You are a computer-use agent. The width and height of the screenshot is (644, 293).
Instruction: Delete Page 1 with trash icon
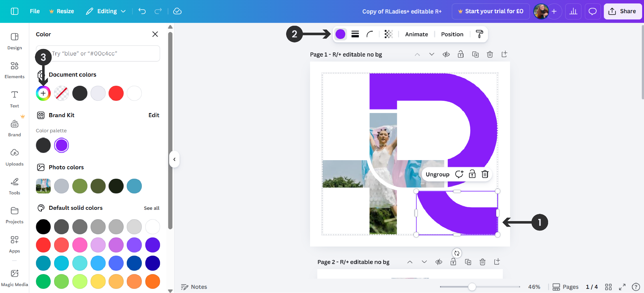[x=490, y=54]
